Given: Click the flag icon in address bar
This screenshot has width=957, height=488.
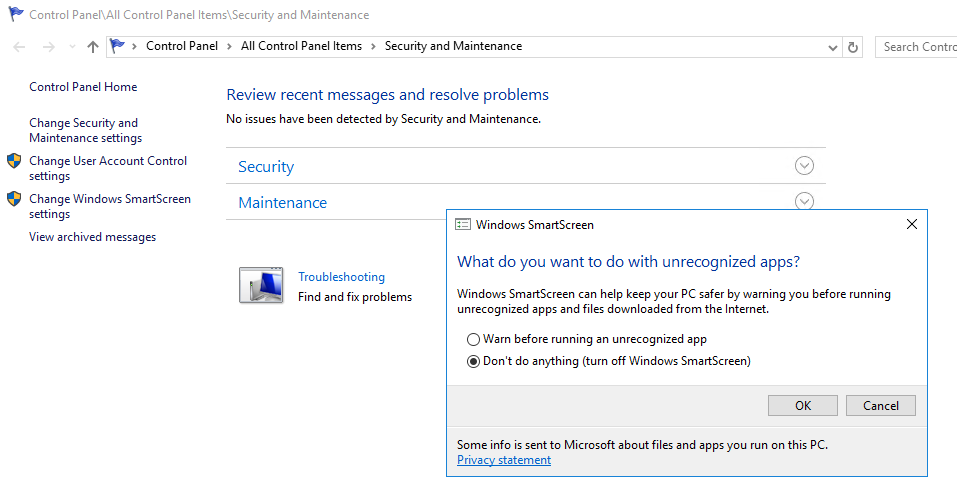Looking at the screenshot, I should 117,46.
